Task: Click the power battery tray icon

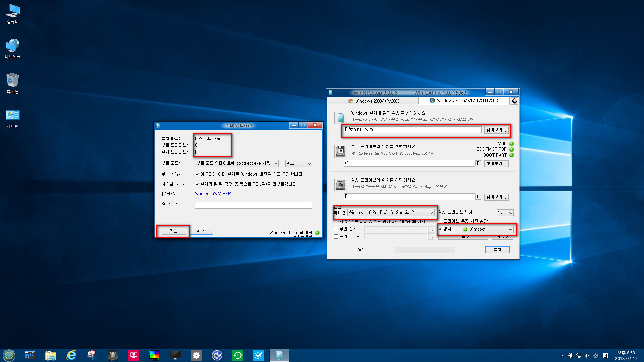Action: click(571, 356)
